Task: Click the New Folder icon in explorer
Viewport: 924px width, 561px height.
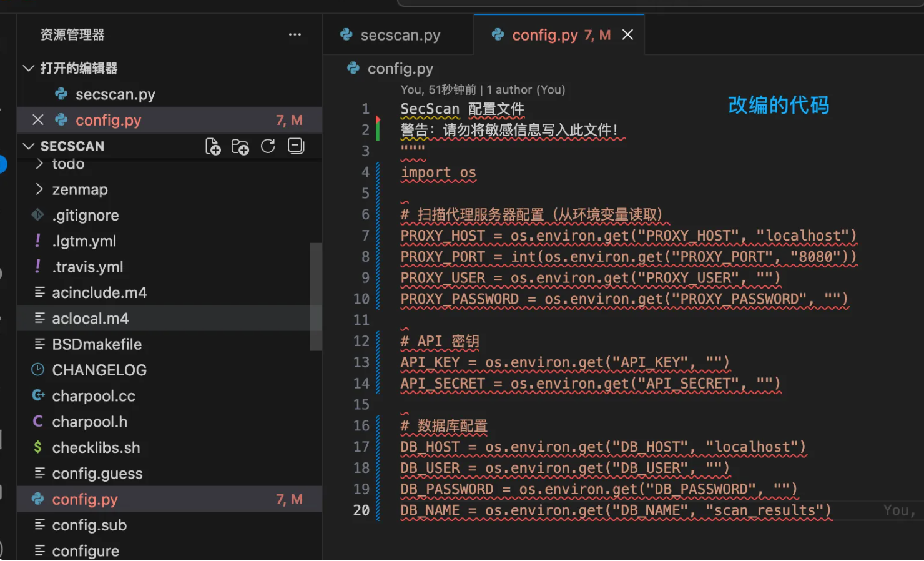Action: 240,147
